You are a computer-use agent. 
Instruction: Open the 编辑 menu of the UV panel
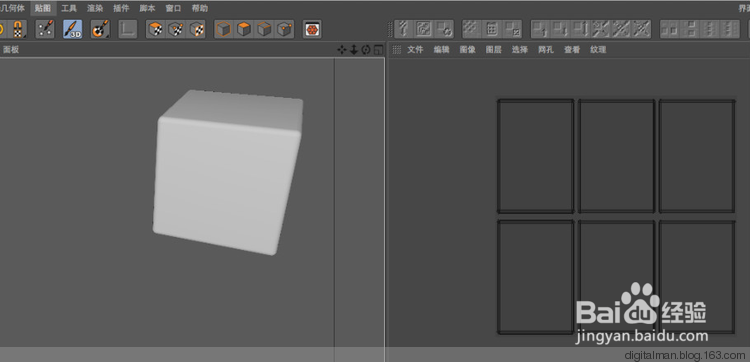tap(441, 50)
